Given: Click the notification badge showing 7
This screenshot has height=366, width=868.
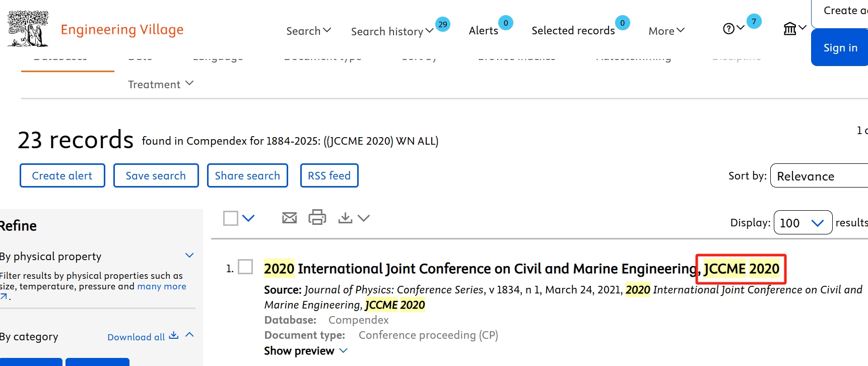Looking at the screenshot, I should 754,21.
